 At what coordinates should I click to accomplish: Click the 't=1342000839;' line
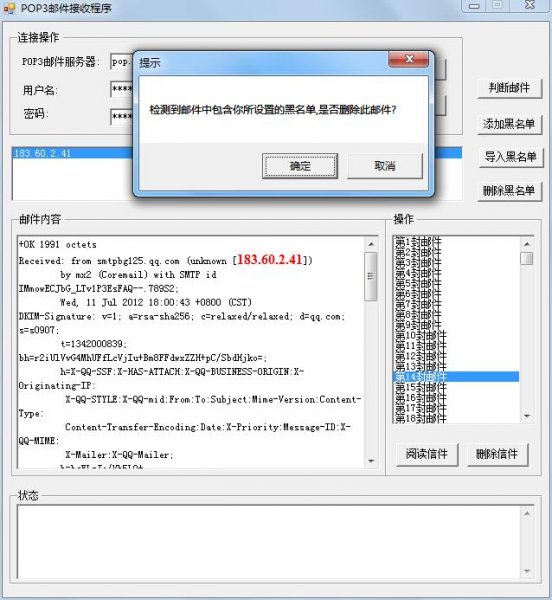point(94,344)
